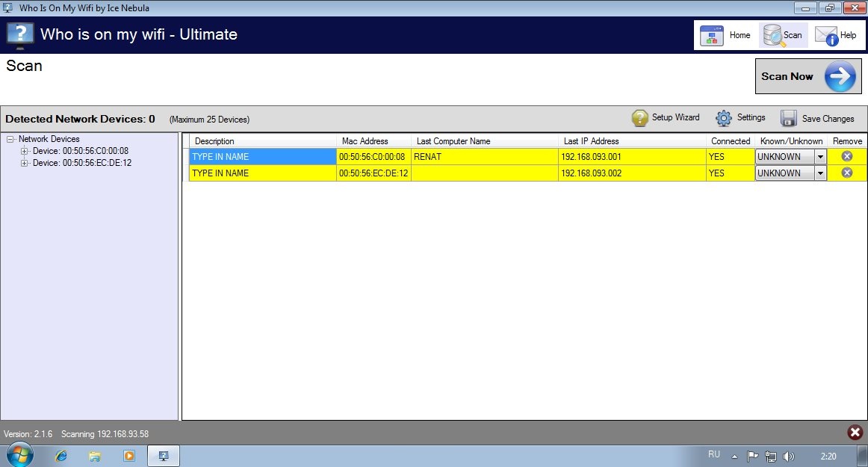
Task: Edit TYPE IN NAME cell in second row
Action: pos(263,173)
